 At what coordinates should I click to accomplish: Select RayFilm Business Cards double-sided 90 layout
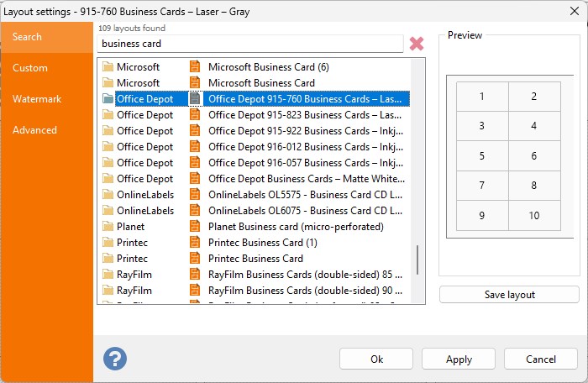coord(305,291)
